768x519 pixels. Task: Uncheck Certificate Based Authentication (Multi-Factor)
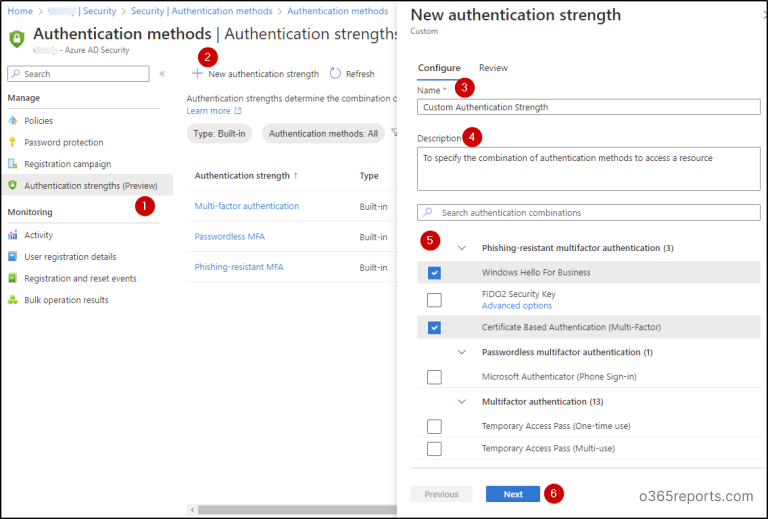pyautogui.click(x=434, y=328)
